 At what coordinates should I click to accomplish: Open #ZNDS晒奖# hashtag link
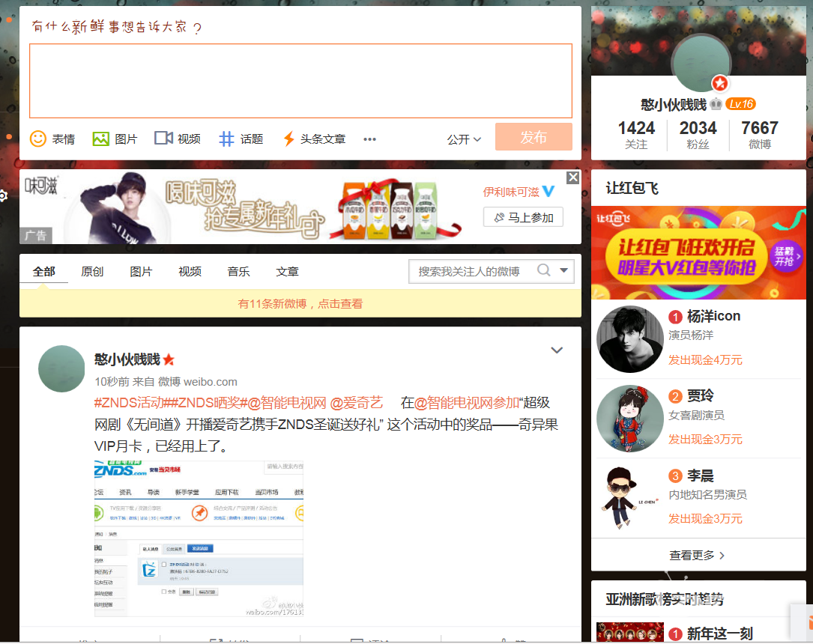(211, 403)
